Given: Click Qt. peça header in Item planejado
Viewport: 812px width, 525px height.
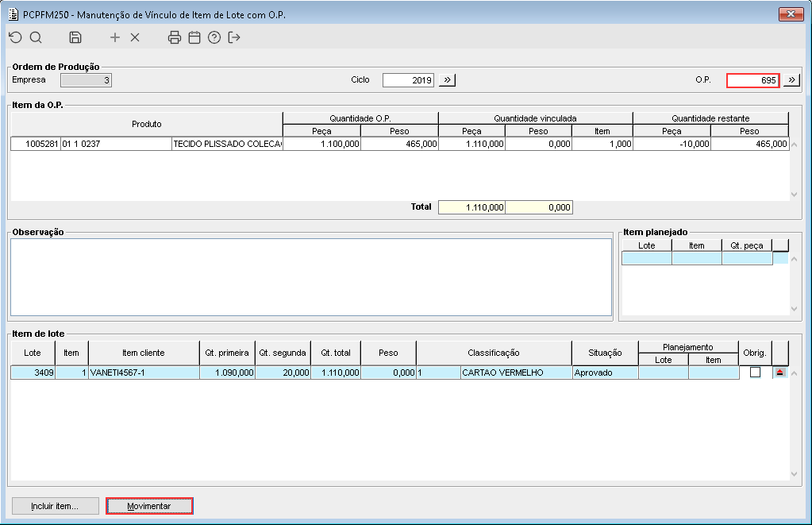Looking at the screenshot, I should (747, 245).
